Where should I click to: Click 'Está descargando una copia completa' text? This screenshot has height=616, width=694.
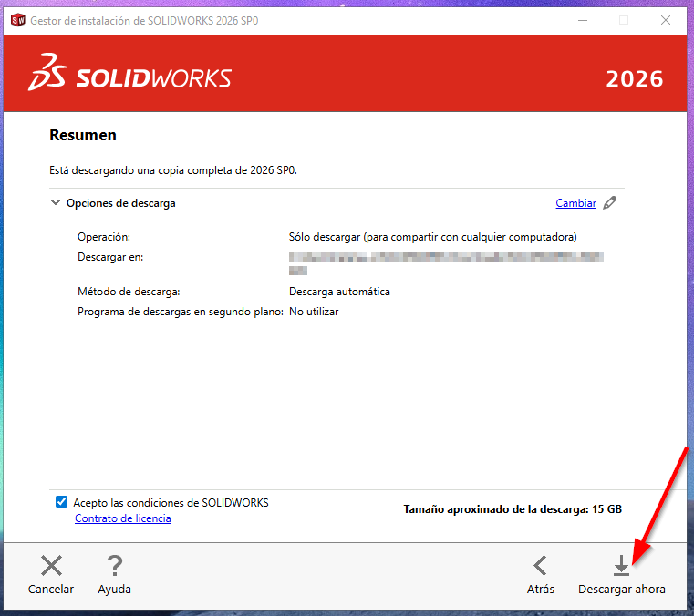[173, 170]
